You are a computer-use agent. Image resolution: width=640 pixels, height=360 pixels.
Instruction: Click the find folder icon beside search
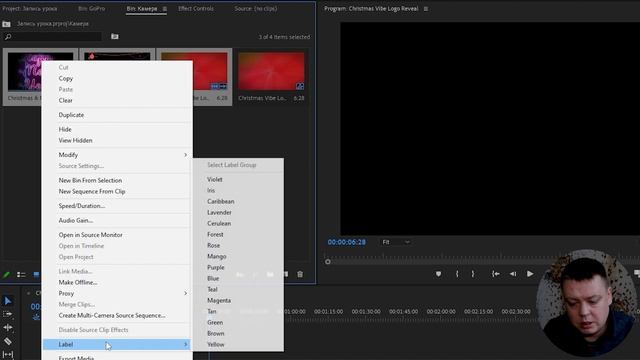coord(115,37)
